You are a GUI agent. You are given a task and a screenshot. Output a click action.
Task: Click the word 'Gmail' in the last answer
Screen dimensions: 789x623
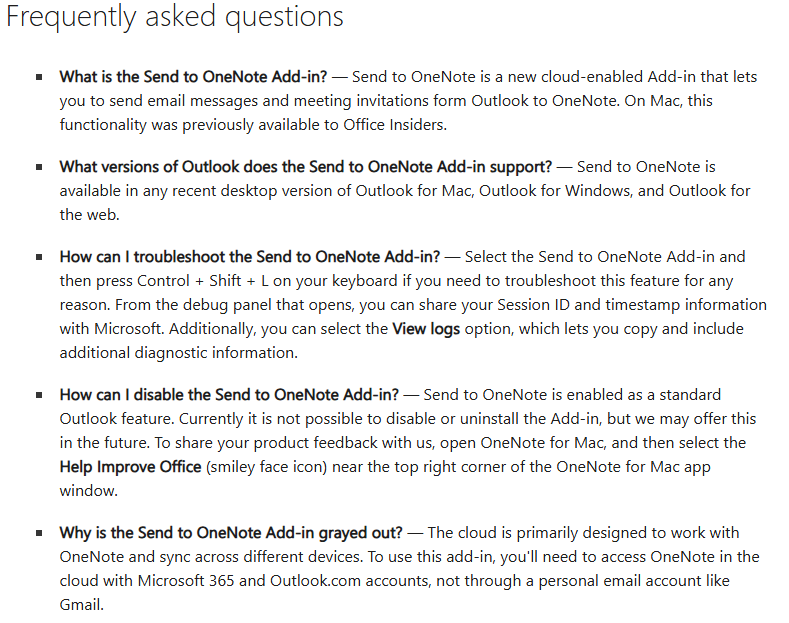(x=81, y=604)
